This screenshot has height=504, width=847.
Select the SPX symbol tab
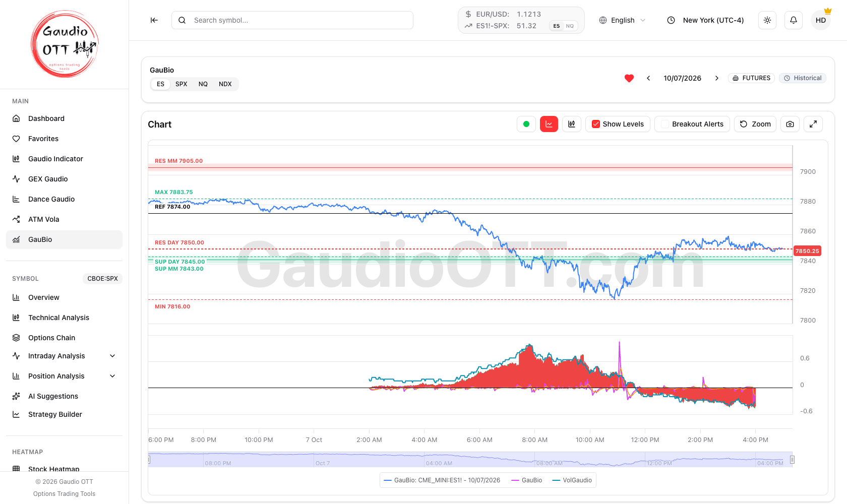(x=181, y=84)
